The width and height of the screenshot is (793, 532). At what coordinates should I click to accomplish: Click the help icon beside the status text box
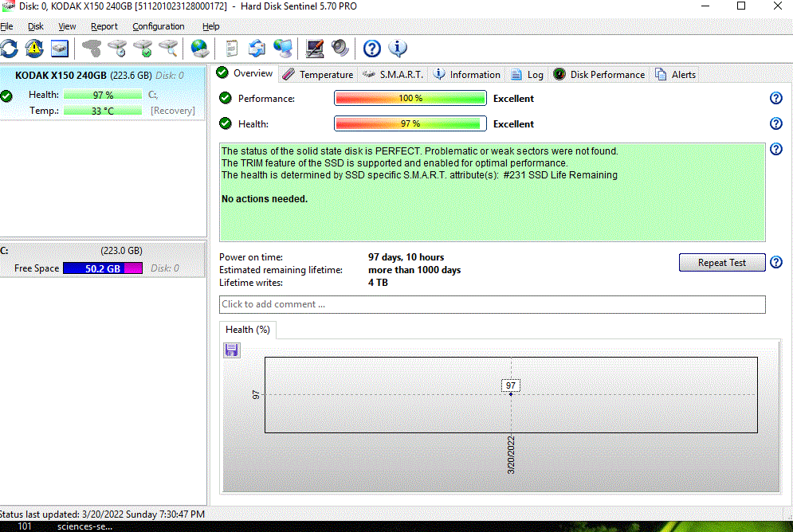pos(775,149)
